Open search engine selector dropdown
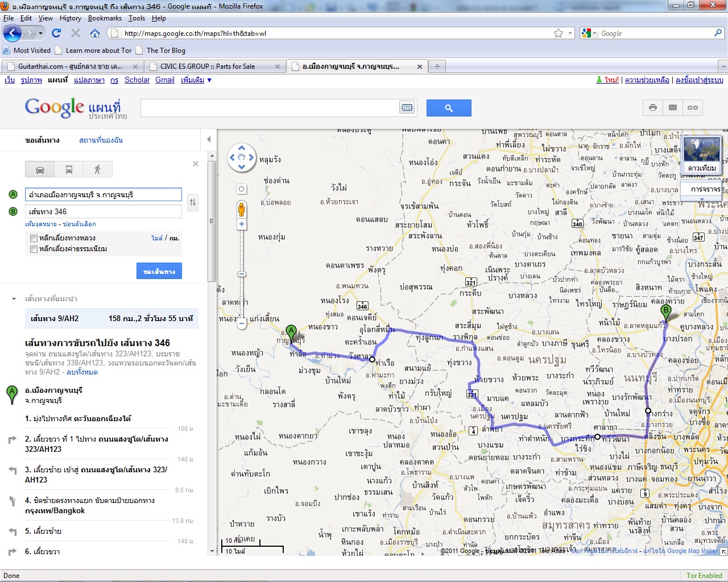This screenshot has height=582, width=728. click(x=589, y=33)
